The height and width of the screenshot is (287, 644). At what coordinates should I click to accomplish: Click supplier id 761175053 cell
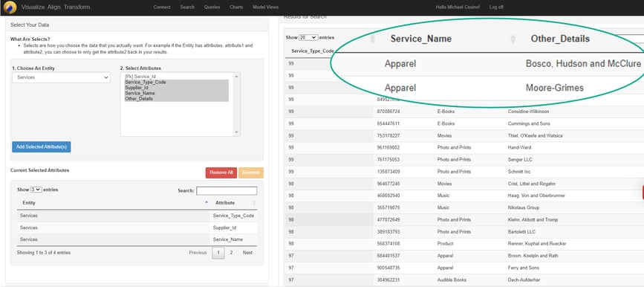coord(388,159)
